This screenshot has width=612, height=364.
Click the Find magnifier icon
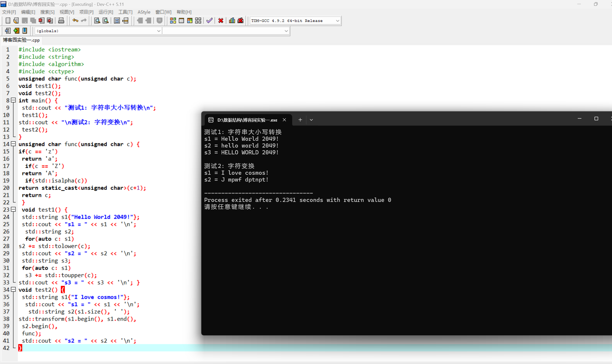pyautogui.click(x=97, y=21)
